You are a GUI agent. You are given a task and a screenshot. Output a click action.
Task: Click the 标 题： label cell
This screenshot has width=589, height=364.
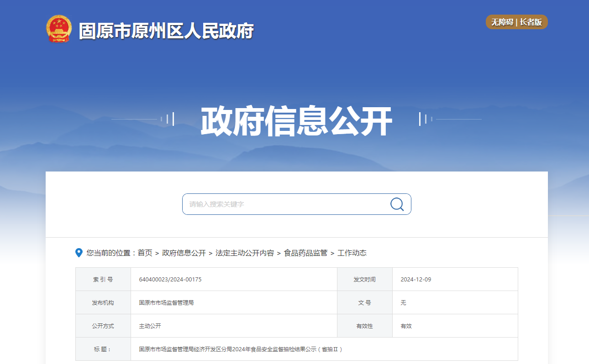coord(103,349)
